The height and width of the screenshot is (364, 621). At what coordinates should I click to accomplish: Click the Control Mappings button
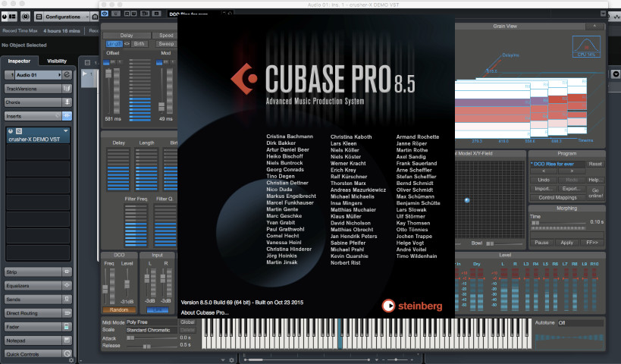coord(557,197)
